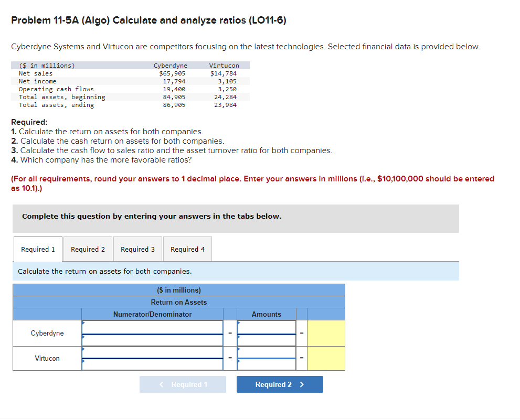The height and width of the screenshot is (420, 520).
Task: Switch to the Required 4 tab
Action: tap(187, 249)
